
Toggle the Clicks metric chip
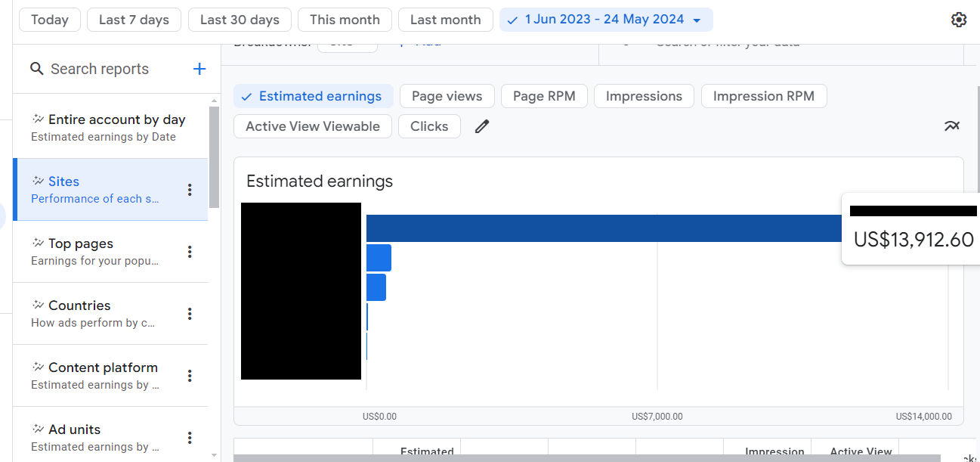tap(429, 126)
